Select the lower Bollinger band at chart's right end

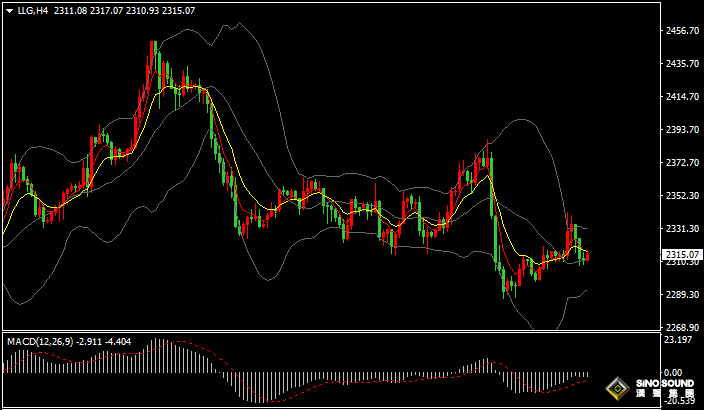pos(583,292)
